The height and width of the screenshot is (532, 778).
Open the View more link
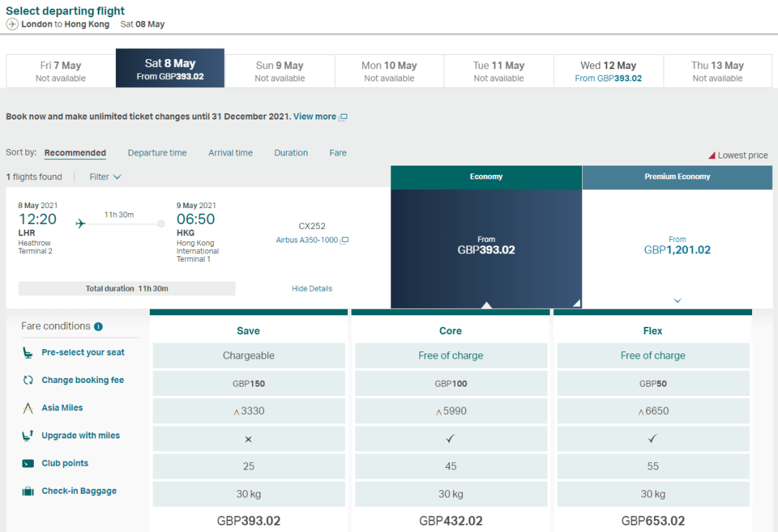[315, 117]
